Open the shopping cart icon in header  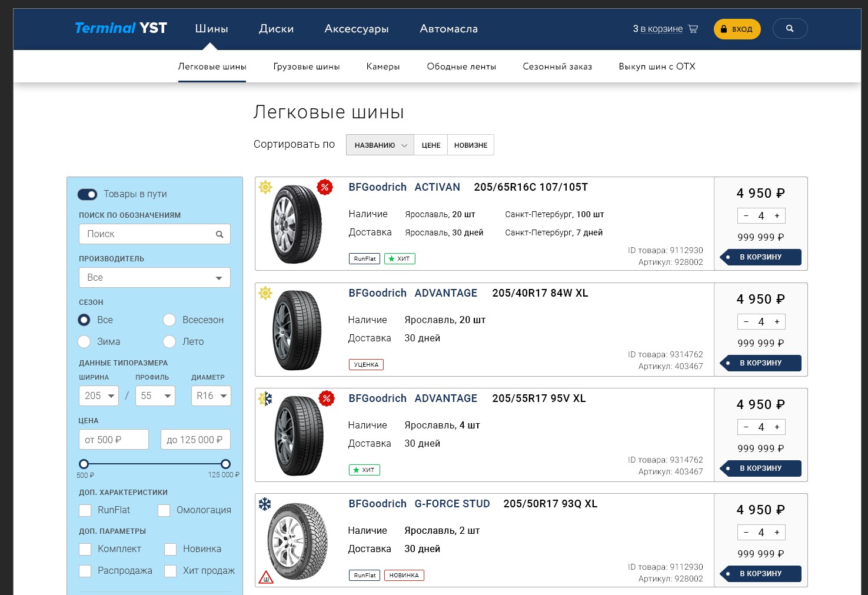coord(693,29)
